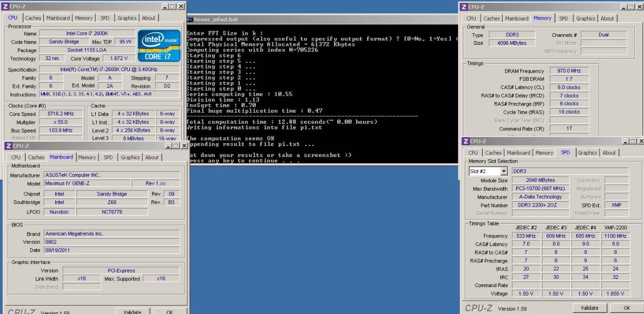Select CPU tab in the memory timings window
Screen dimensions: 644x314
click(x=471, y=18)
